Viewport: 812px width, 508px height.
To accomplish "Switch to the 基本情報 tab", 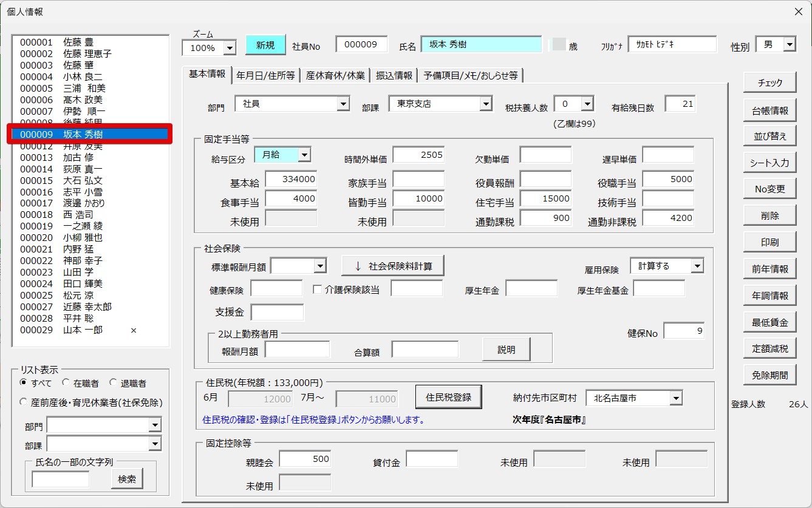I will click(206, 74).
